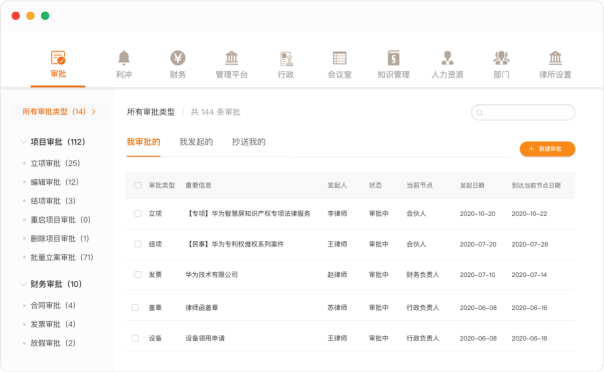Switch to the 我审批的 tab
This screenshot has width=604, height=372.
tap(143, 142)
